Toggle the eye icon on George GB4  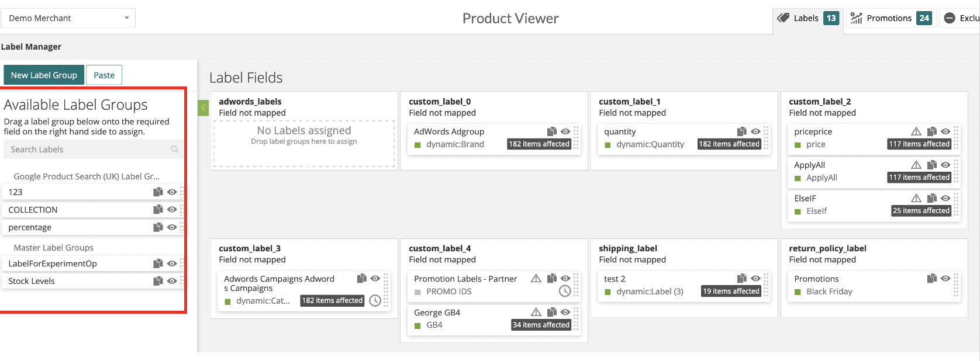(565, 312)
